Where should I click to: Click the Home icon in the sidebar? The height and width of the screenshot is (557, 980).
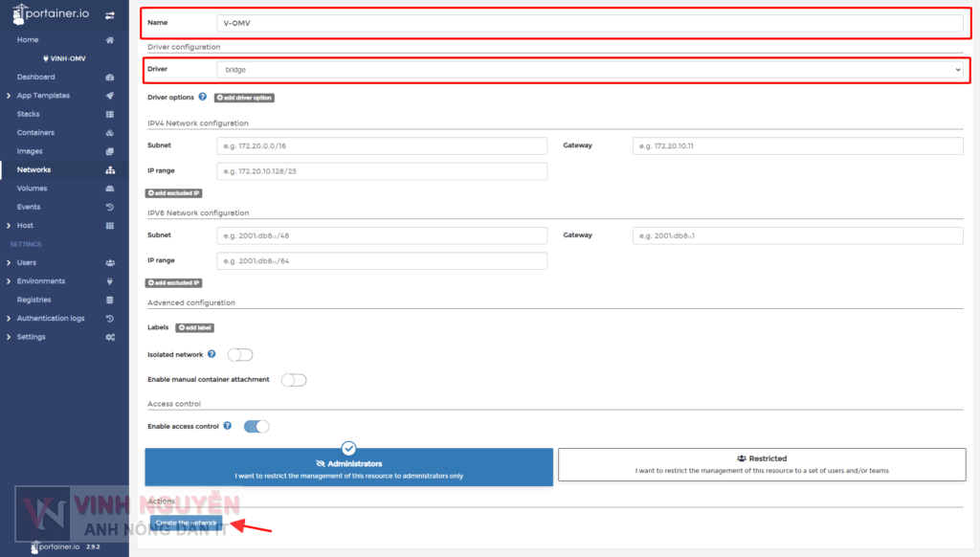pyautogui.click(x=28, y=40)
